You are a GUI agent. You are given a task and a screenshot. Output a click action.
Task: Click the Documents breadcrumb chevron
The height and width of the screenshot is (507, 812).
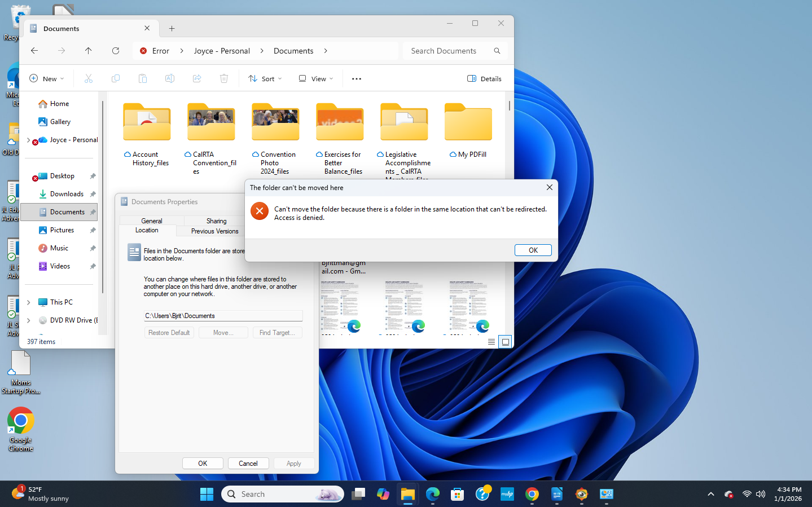click(x=326, y=51)
